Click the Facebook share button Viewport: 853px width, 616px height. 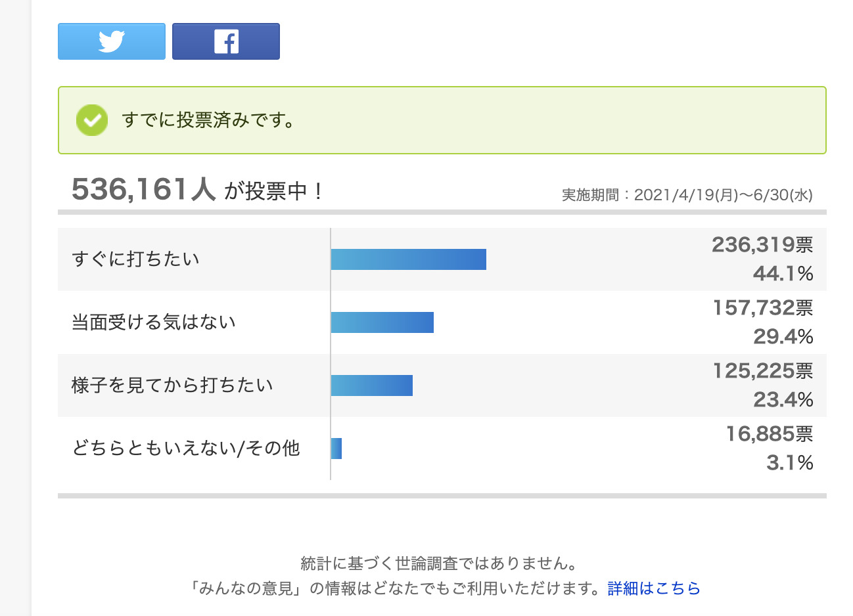226,41
